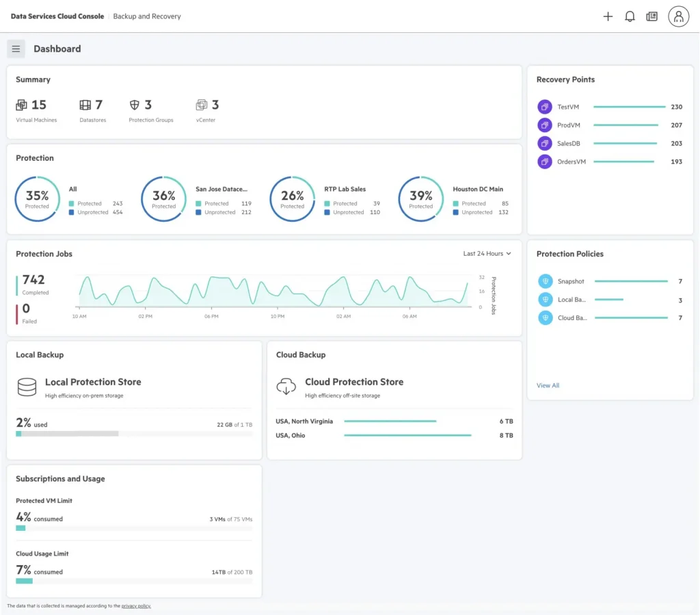700x615 pixels.
Task: Open the notifications bell
Action: coord(630,16)
